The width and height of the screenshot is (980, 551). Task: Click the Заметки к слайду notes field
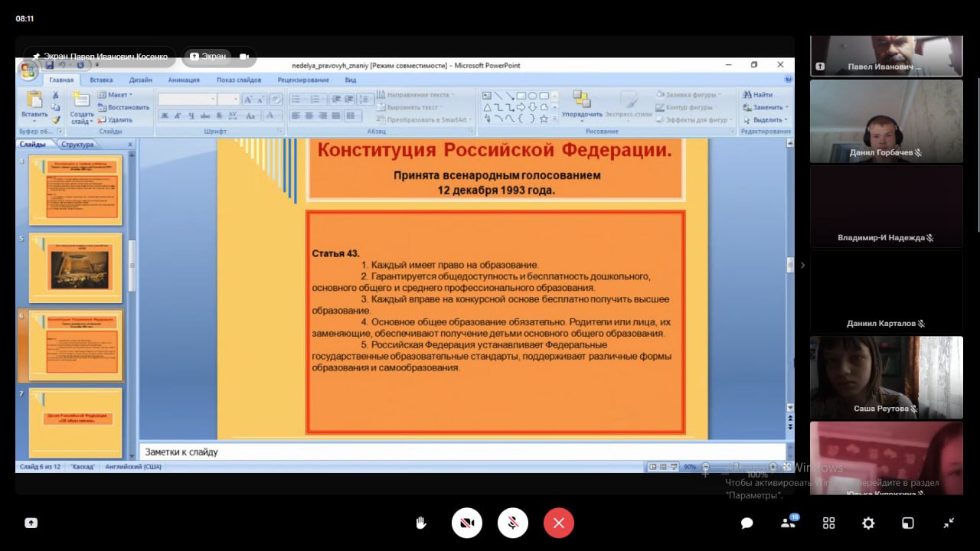click(462, 452)
